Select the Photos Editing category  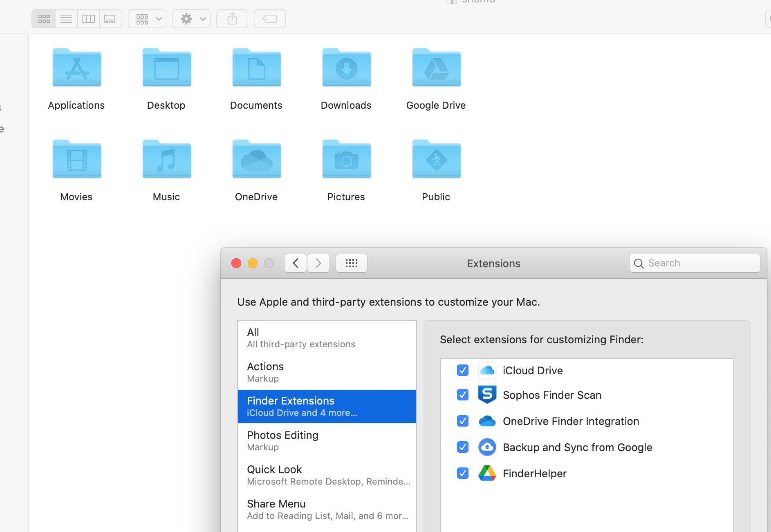(x=327, y=441)
